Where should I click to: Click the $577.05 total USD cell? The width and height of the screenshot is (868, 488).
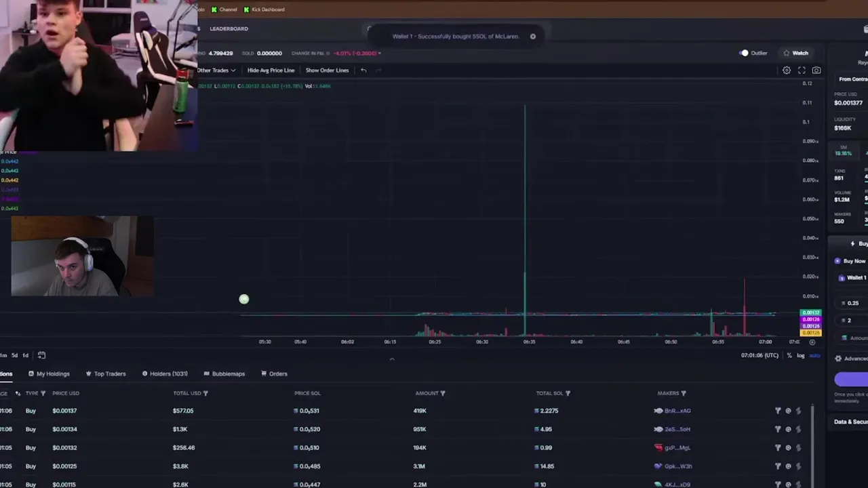click(183, 411)
